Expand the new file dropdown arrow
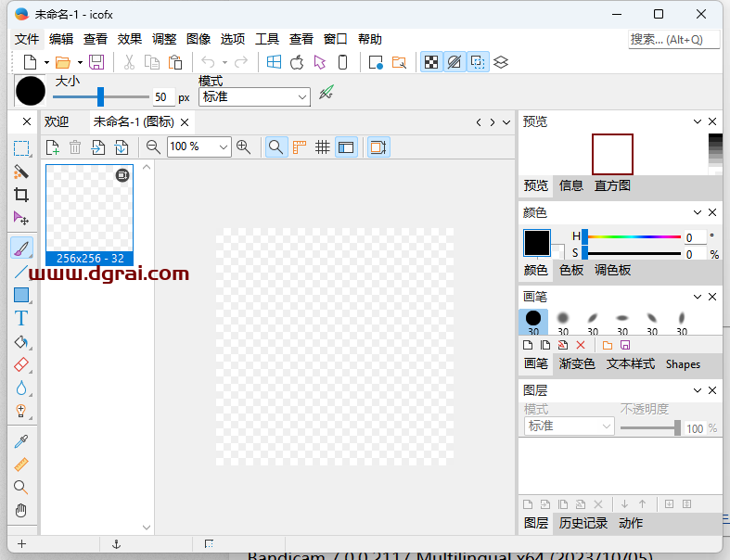 (46, 62)
